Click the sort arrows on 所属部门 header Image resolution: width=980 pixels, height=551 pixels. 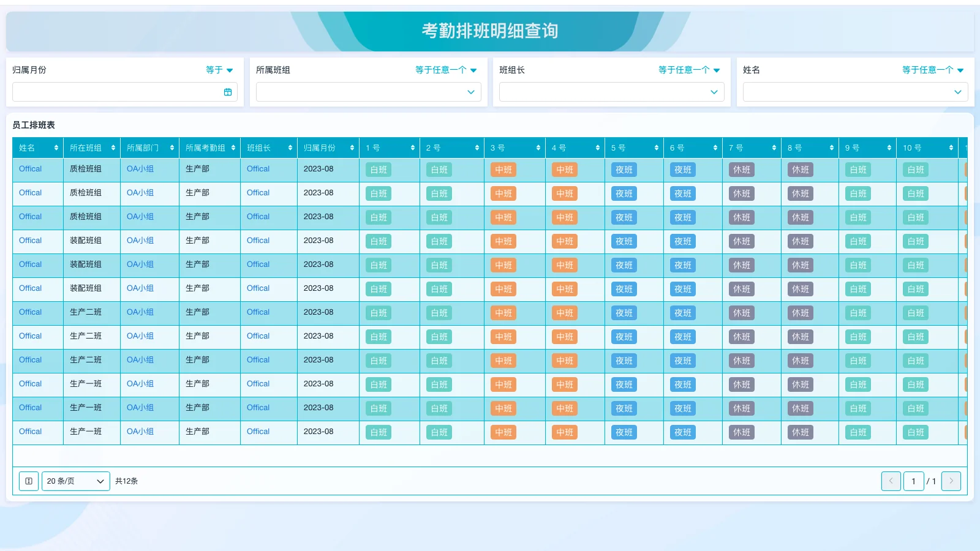click(171, 148)
